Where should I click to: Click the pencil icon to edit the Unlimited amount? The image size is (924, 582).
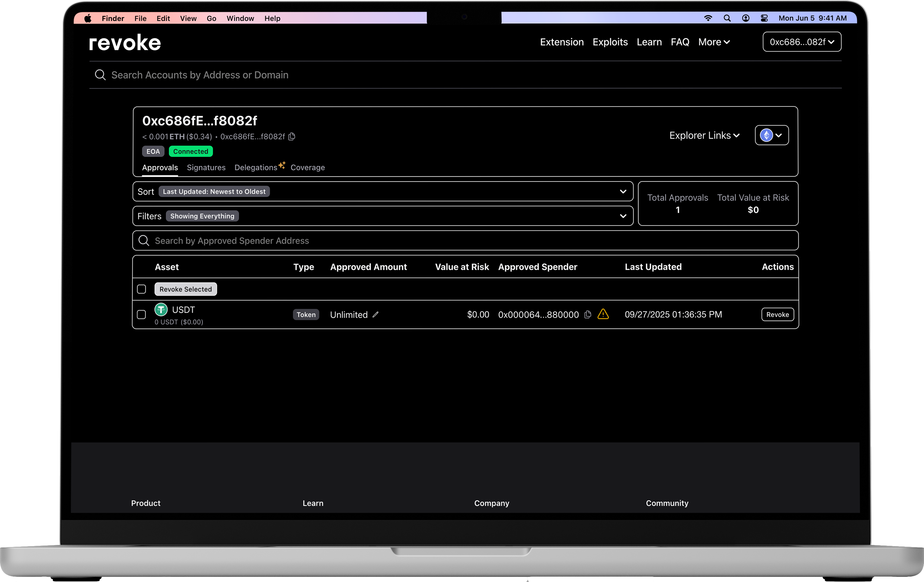[375, 314]
